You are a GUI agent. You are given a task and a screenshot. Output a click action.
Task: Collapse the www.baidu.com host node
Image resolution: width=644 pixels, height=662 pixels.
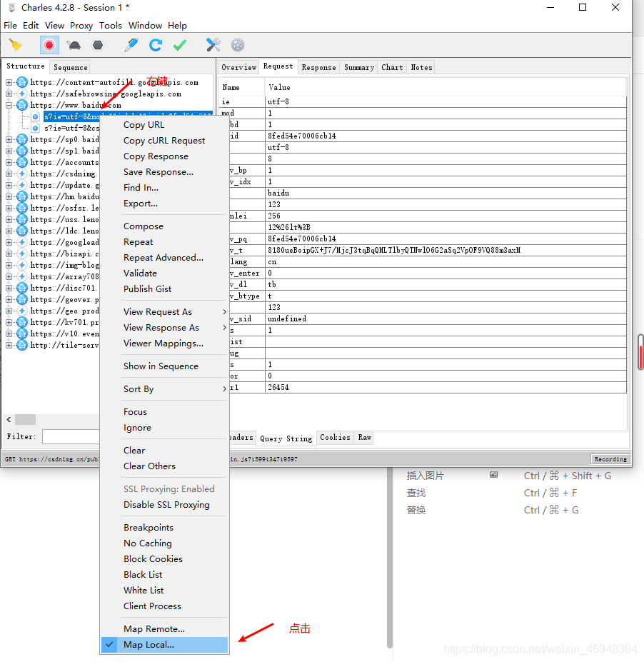click(9, 105)
